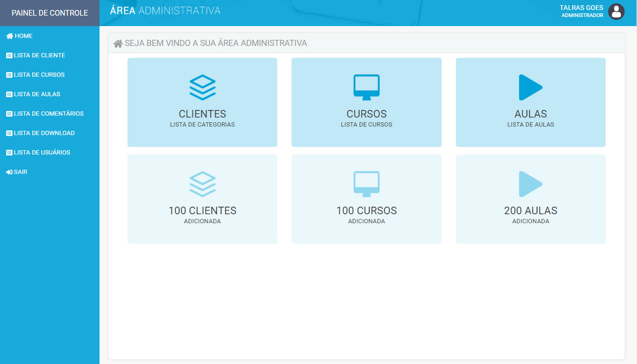Screen dimensions: 637x364
Task: Click the ÁREA ADMINISTRATIVA title
Action: point(165,10)
